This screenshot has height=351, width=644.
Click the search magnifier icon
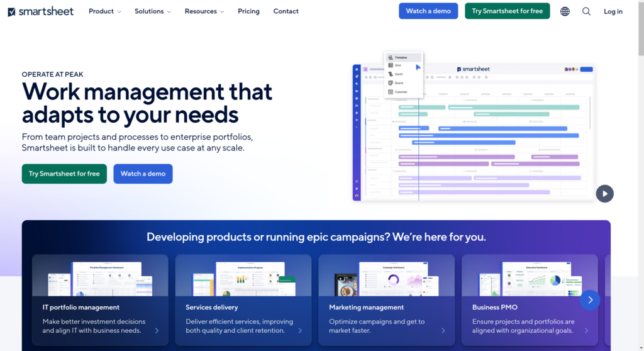pyautogui.click(x=586, y=11)
